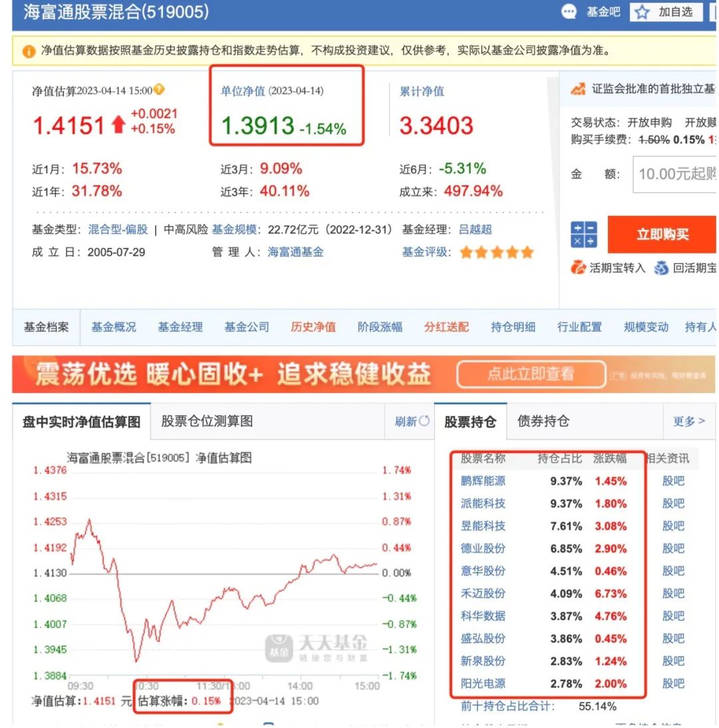719x728 pixels.
Task: Switch to 债券持仓 tab
Action: pos(543,421)
